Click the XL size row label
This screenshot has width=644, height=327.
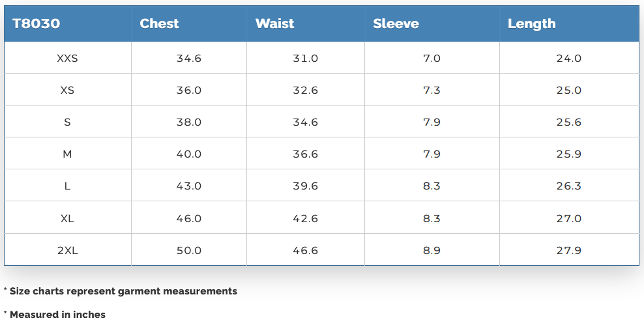tap(67, 218)
